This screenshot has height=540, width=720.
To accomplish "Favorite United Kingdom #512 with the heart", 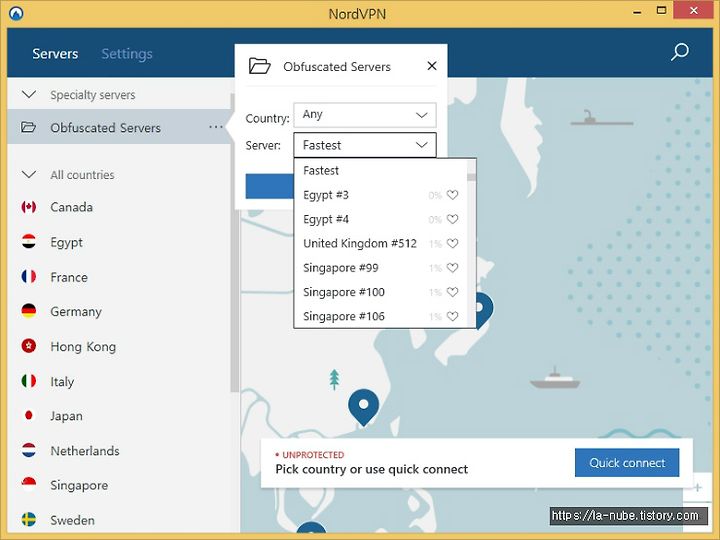I will point(452,243).
